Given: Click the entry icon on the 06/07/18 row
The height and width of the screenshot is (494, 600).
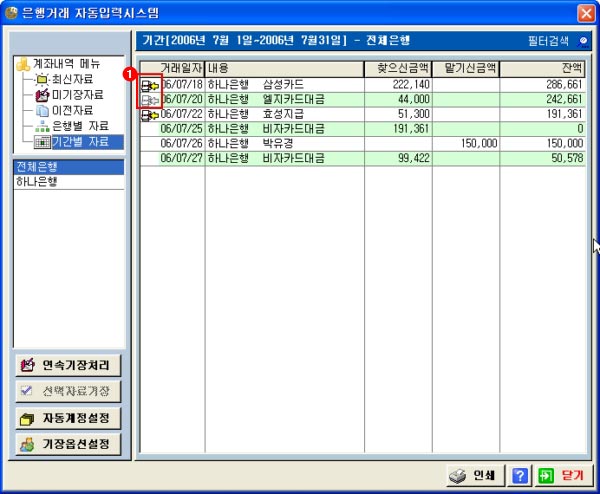Looking at the screenshot, I should (x=150, y=85).
